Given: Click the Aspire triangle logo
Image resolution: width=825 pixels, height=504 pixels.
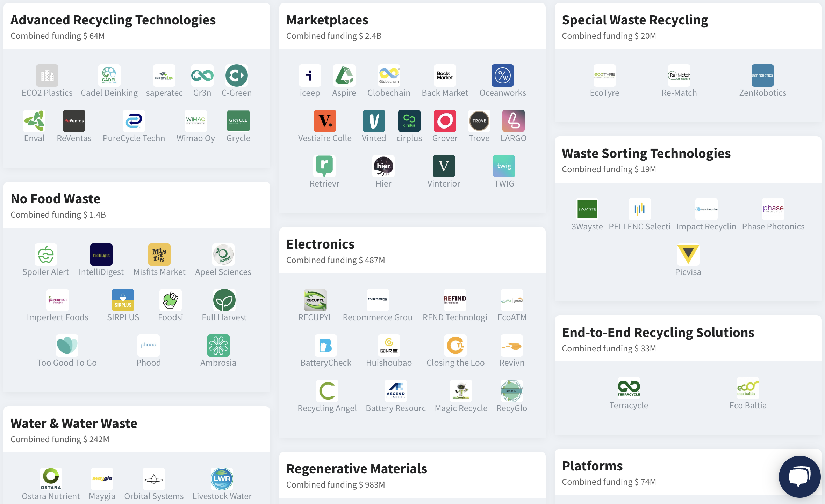Looking at the screenshot, I should [344, 75].
